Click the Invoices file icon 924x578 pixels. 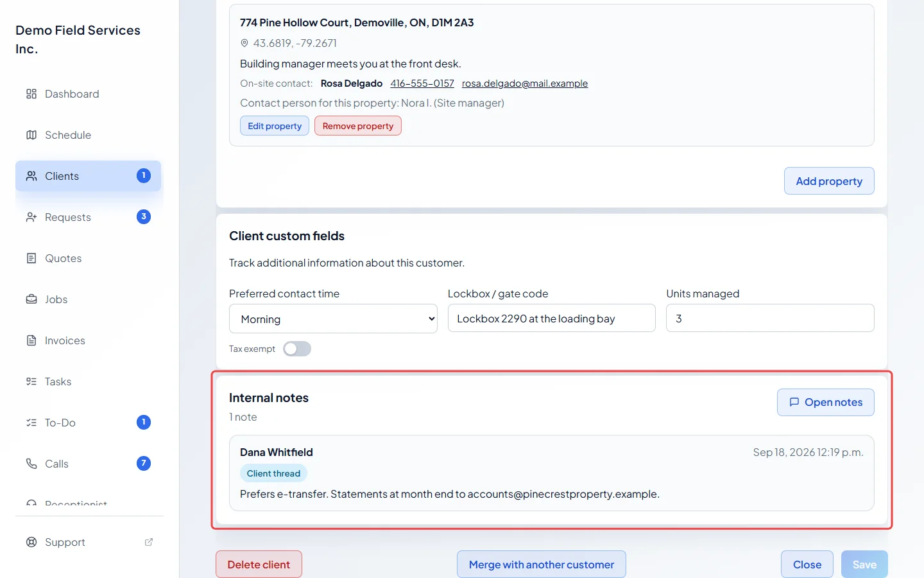(x=31, y=340)
